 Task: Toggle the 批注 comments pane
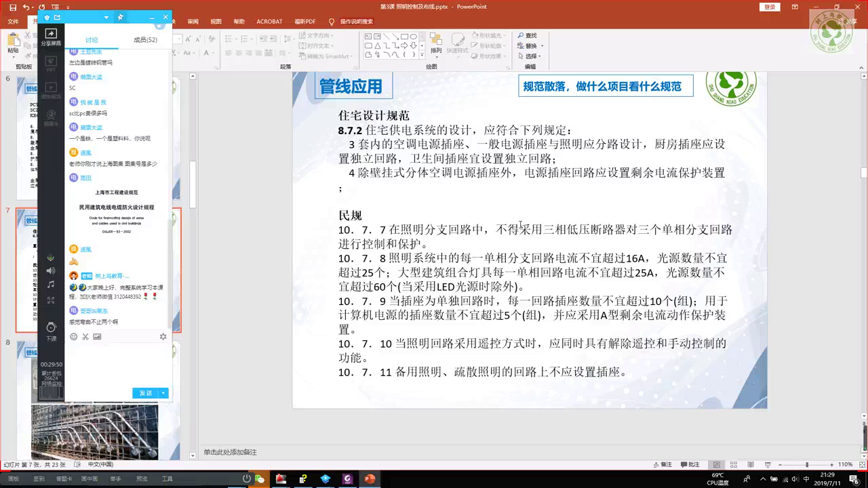(x=690, y=464)
